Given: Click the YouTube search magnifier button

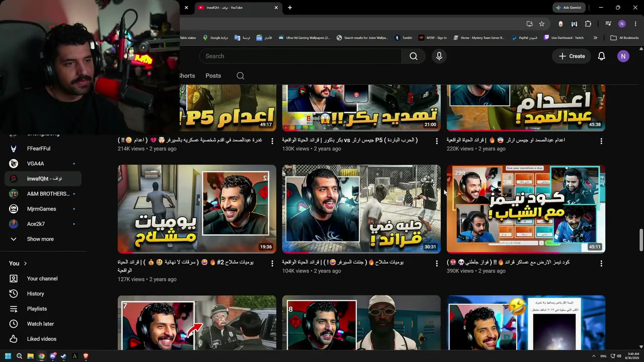Looking at the screenshot, I should point(414,56).
